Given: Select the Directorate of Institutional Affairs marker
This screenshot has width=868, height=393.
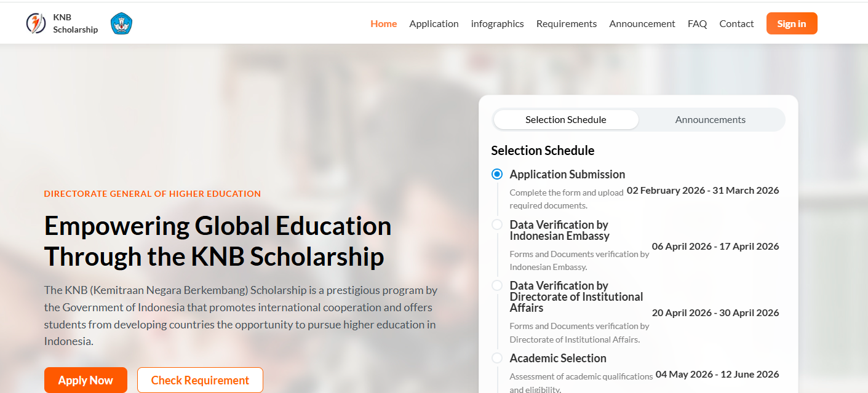Looking at the screenshot, I should pyautogui.click(x=497, y=285).
